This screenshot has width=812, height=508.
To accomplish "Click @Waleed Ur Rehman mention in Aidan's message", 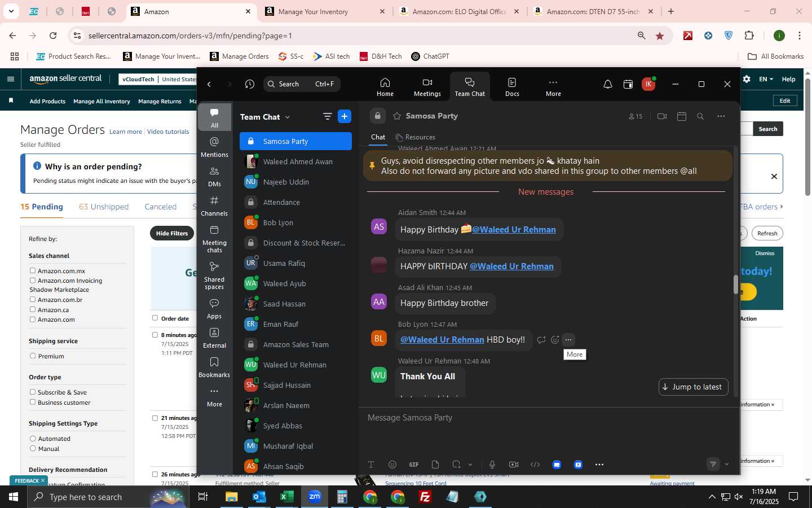I will [x=514, y=230].
